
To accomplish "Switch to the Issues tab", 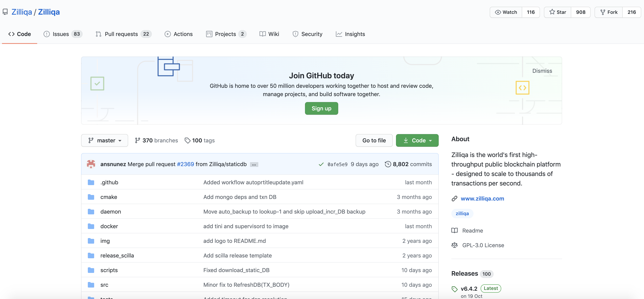I will click(61, 34).
